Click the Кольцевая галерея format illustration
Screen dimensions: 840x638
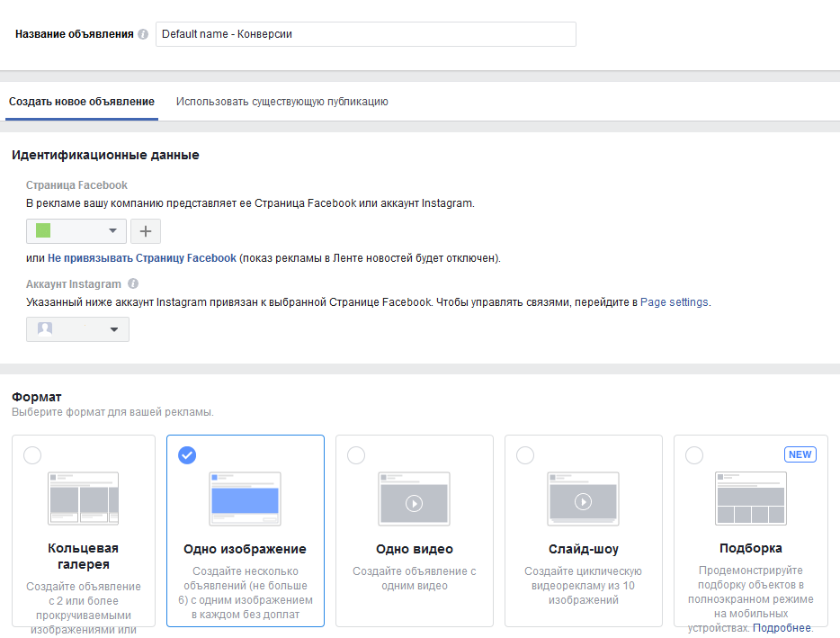tap(83, 498)
